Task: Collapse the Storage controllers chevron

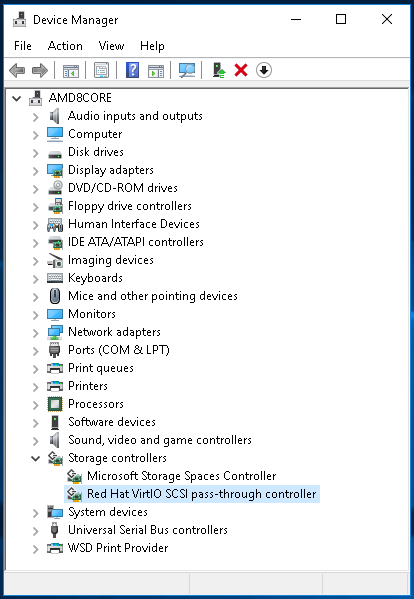Action: (36, 458)
